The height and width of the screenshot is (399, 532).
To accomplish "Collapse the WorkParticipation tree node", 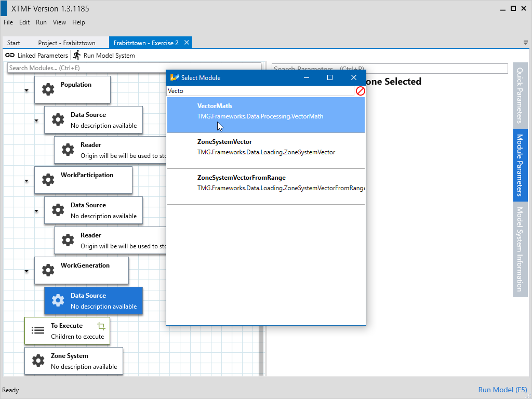I will pyautogui.click(x=26, y=181).
